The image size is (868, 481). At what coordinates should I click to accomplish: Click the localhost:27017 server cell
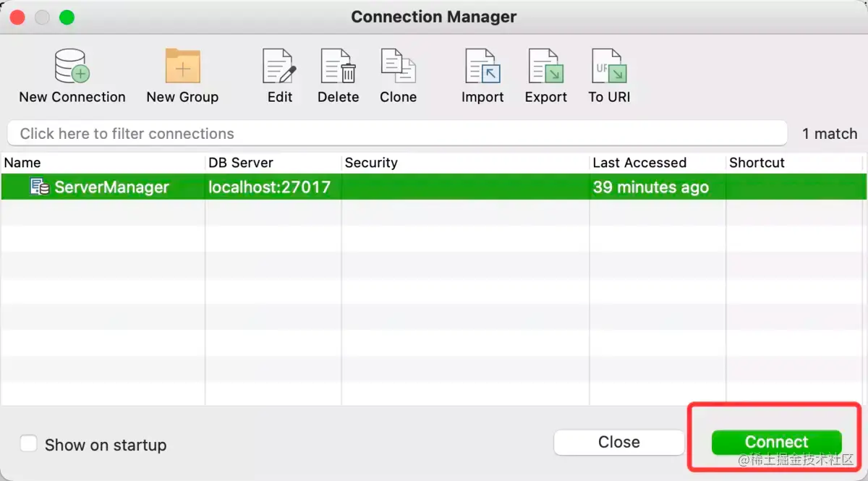(x=269, y=187)
